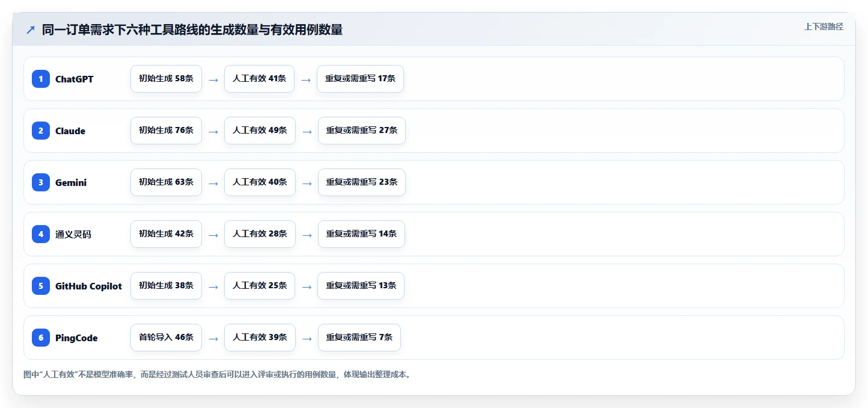Click the 初始生成 58条 box

click(166, 79)
